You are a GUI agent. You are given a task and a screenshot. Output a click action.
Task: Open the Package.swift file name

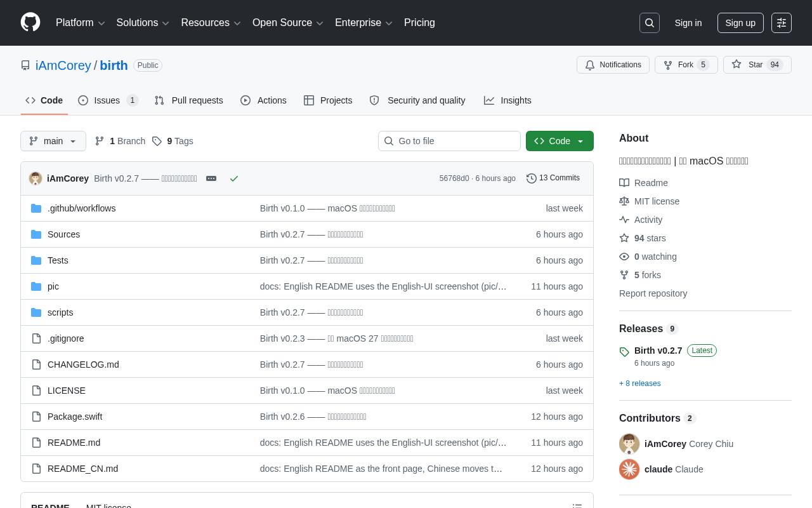[x=75, y=417]
